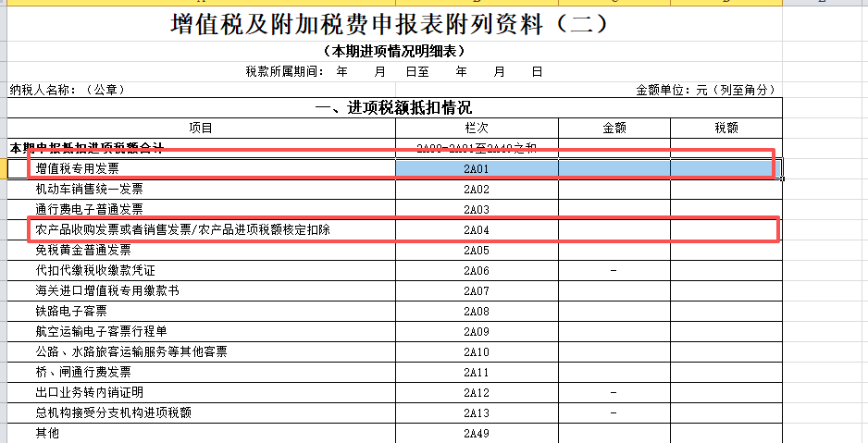The image size is (868, 443).
Task: Select the dash 金额 cell in the 2A06 row
Action: click(614, 271)
